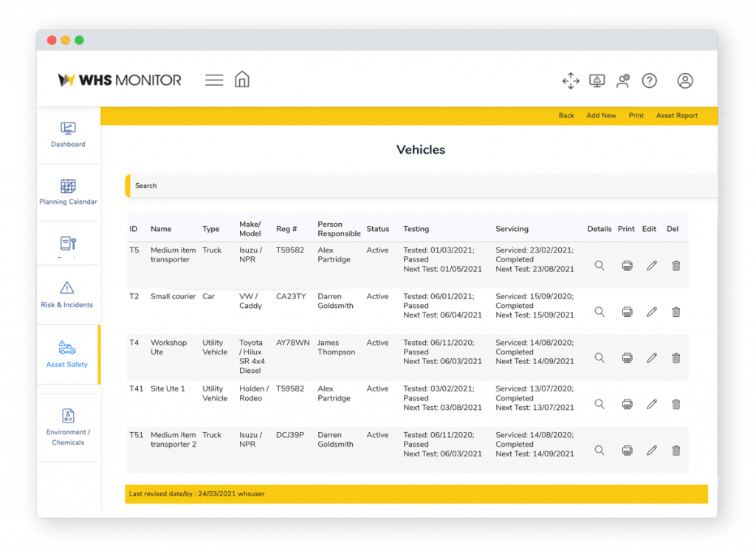Viewport: 756px width, 548px height.
Task: Open the hamburger navigation menu
Action: [x=213, y=79]
